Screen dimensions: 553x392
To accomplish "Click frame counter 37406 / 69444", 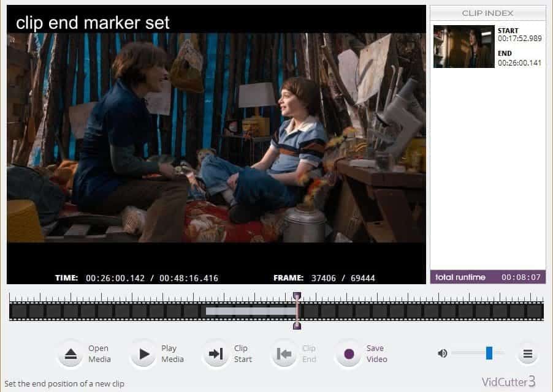I will tap(343, 278).
